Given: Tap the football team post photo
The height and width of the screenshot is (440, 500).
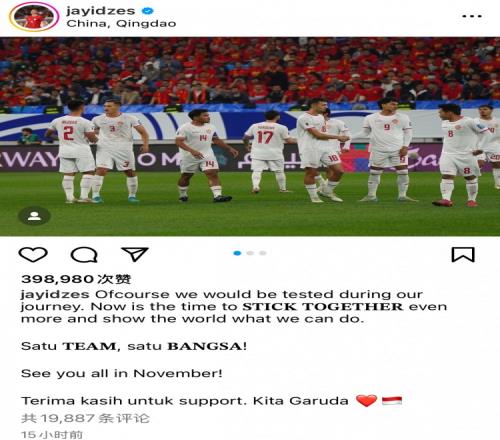Looking at the screenshot, I should tap(250, 137).
